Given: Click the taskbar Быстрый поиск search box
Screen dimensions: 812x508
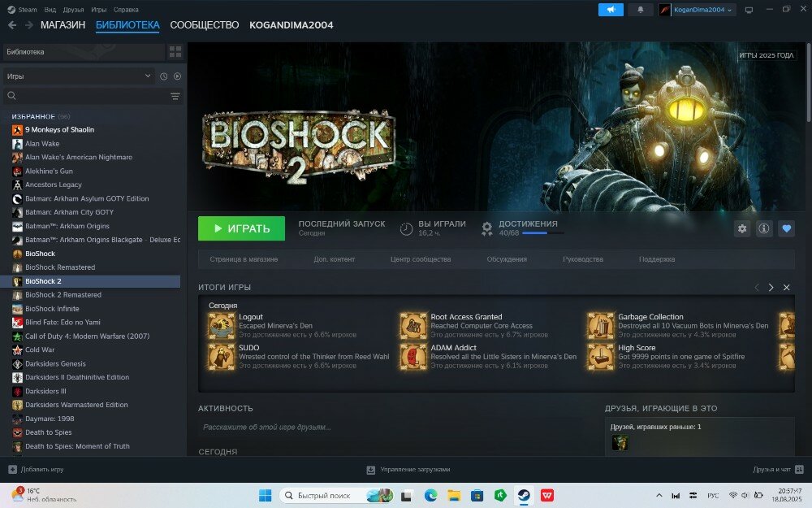Looking at the screenshot, I should click(337, 496).
